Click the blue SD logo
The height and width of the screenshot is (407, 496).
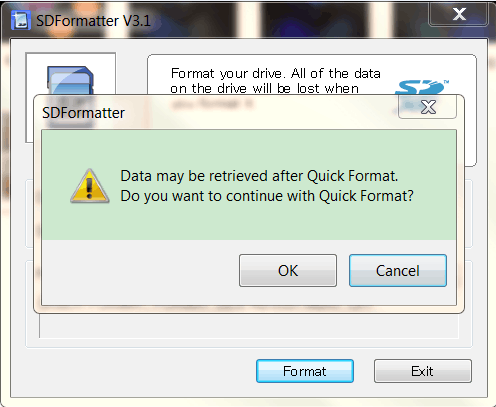coord(422,87)
